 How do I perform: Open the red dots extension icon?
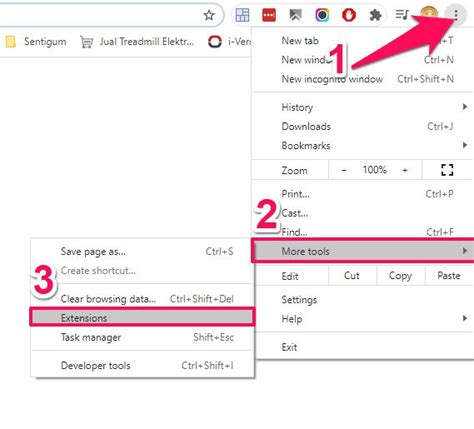pyautogui.click(x=269, y=15)
